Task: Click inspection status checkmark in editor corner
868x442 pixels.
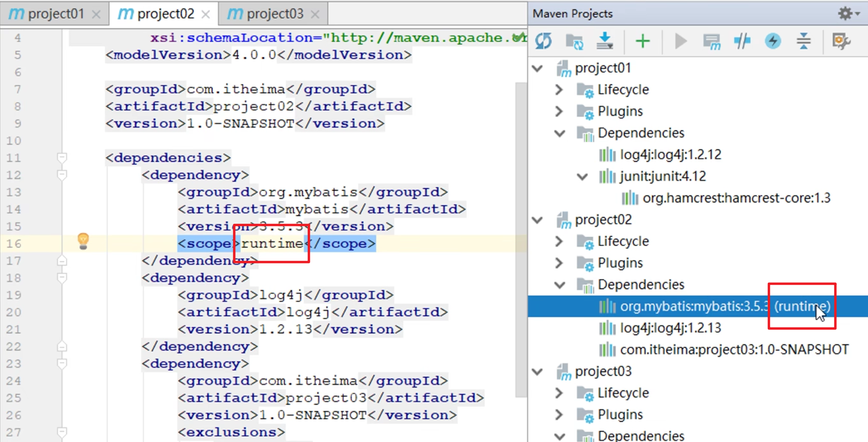Action: coord(519,37)
